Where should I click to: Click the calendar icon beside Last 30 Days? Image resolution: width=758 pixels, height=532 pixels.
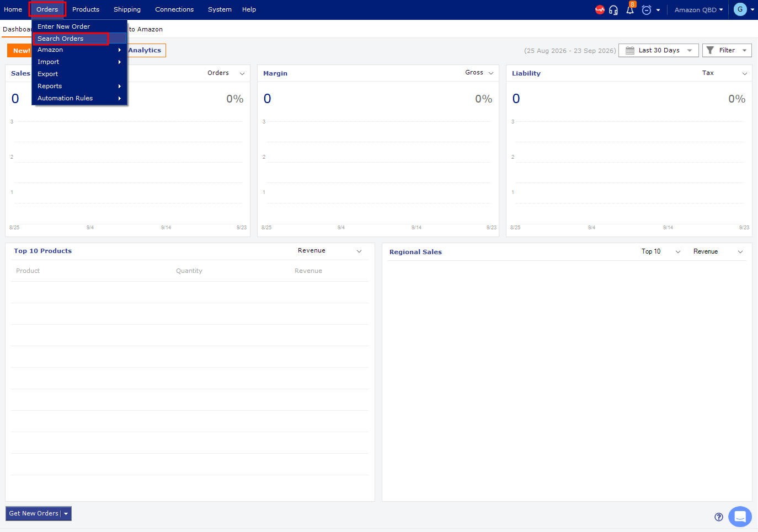(630, 50)
